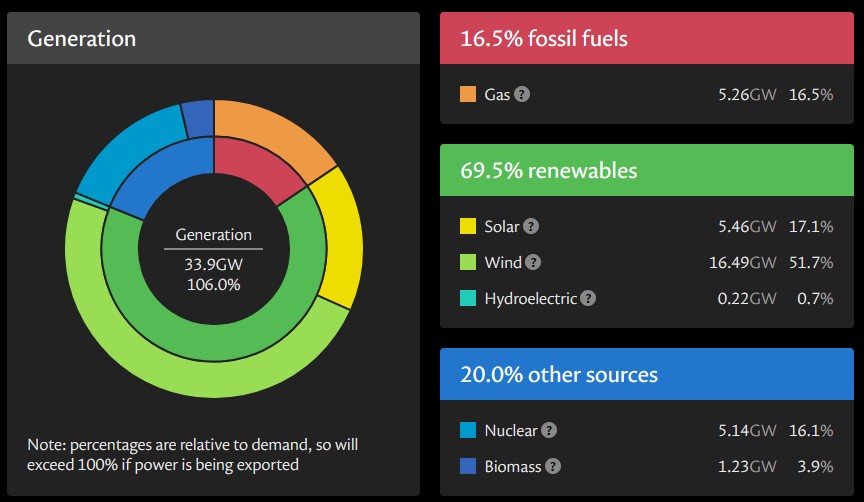Select the blue Nuclear legend swatch
Viewport: 864px width, 502px height.
(x=468, y=430)
